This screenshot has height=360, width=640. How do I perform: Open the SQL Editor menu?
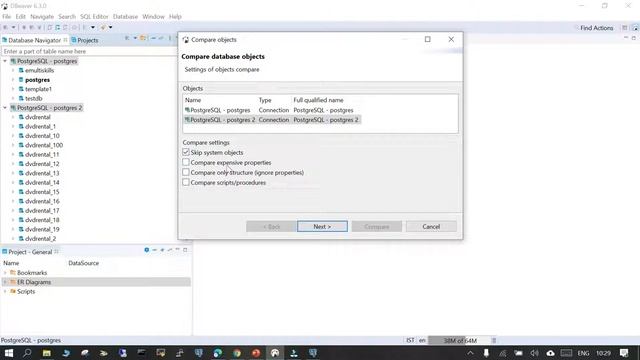[x=94, y=17]
